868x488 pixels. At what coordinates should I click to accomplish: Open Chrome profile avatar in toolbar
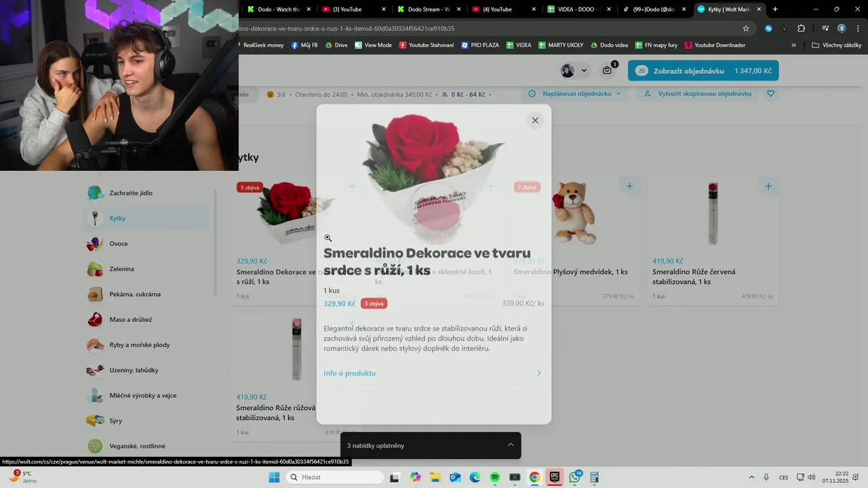[x=842, y=28]
